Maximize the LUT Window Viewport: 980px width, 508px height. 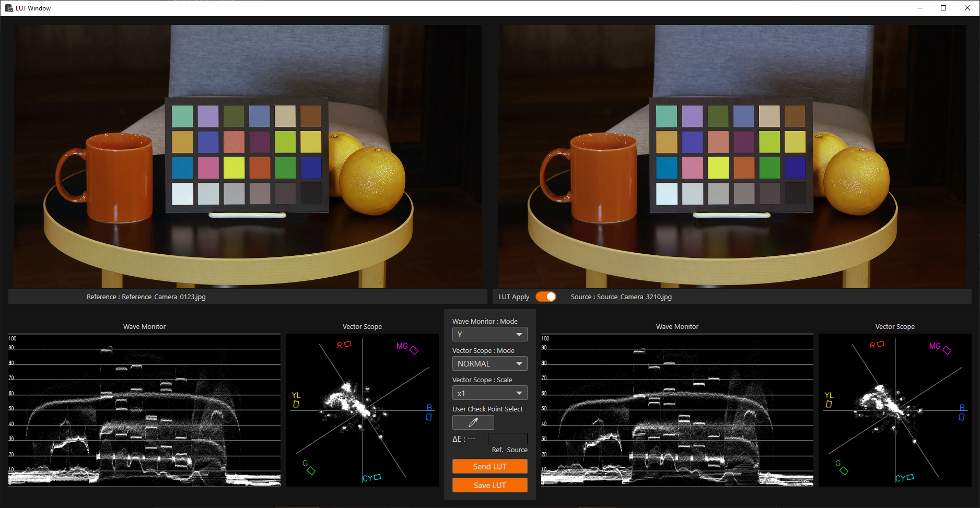point(943,8)
